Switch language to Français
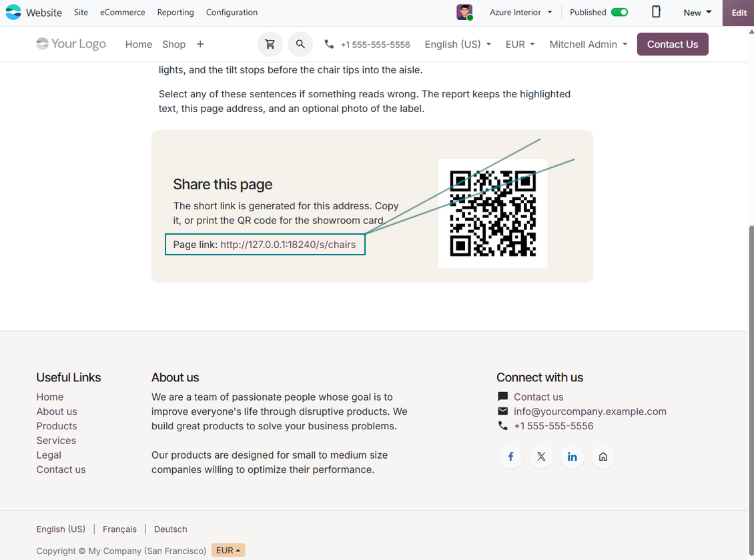 (x=119, y=529)
